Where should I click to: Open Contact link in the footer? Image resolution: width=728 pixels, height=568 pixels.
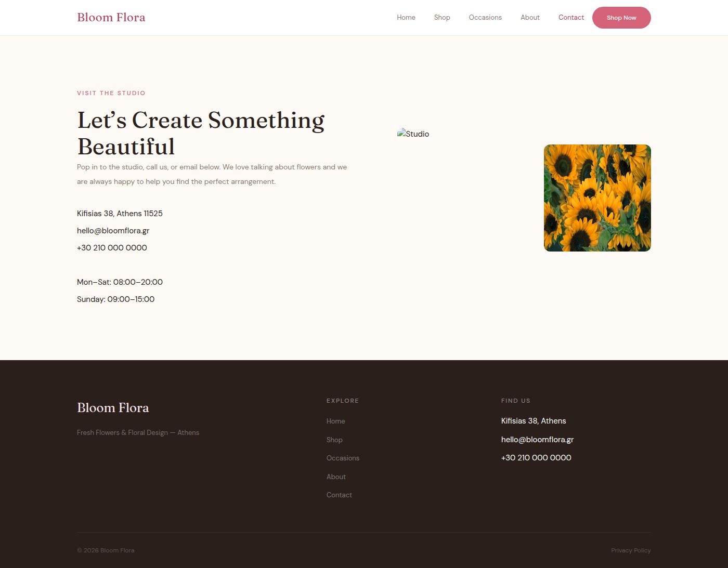(339, 495)
